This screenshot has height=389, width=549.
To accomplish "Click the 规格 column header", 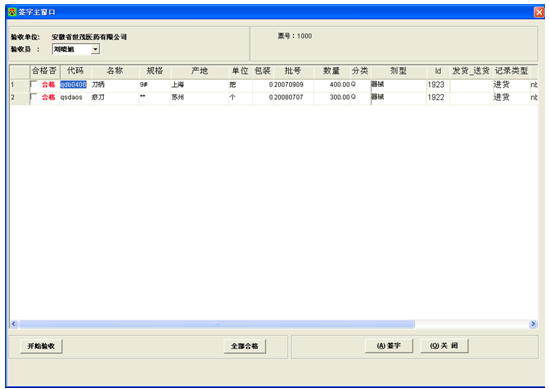I will click(154, 71).
